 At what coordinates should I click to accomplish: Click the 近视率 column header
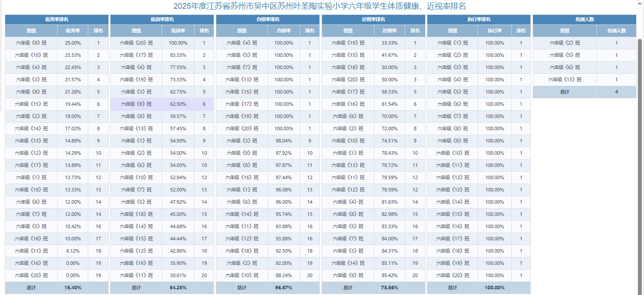point(389,31)
